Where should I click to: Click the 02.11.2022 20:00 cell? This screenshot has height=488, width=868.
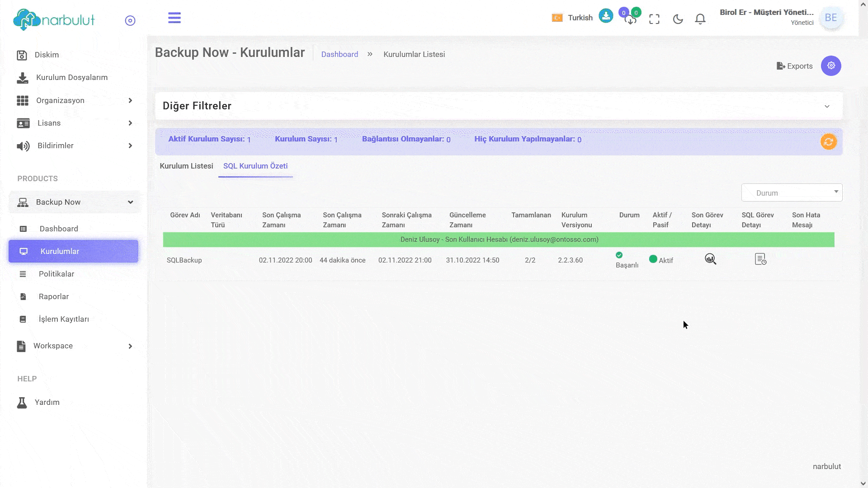[x=285, y=260]
